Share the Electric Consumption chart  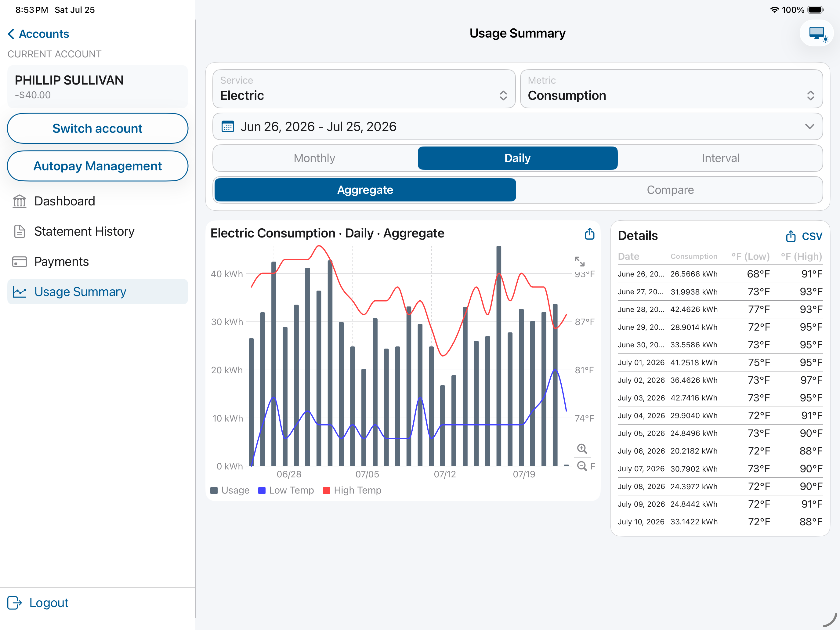pos(589,234)
